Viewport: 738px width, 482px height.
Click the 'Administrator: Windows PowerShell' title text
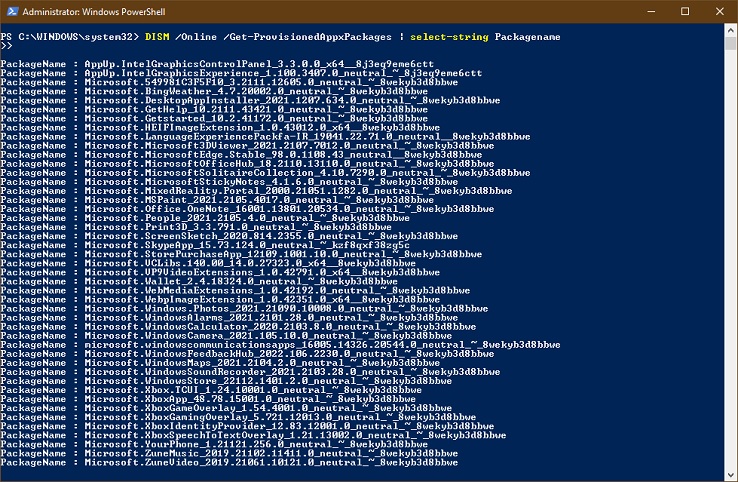94,12
